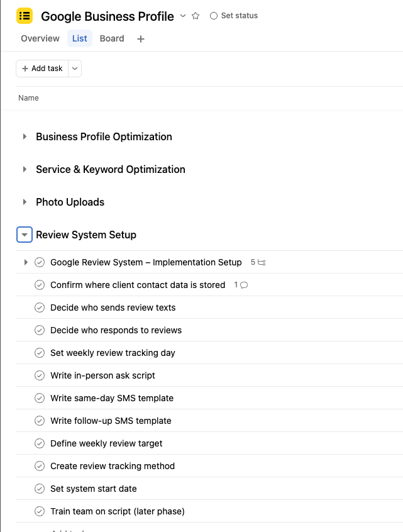This screenshot has height=532, width=403.
Task: Toggle Write same-day SMS template checkmark
Action: (40, 398)
